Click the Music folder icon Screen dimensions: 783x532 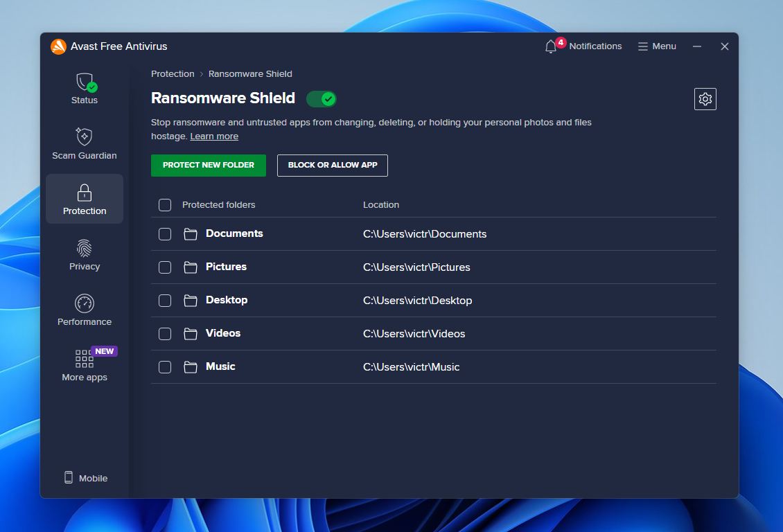(191, 367)
